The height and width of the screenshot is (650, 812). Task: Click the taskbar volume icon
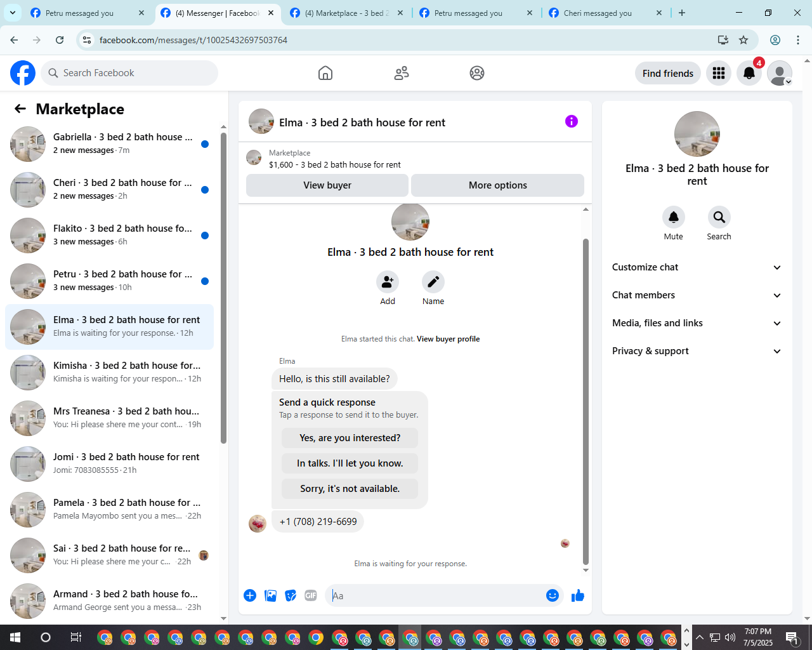click(730, 637)
